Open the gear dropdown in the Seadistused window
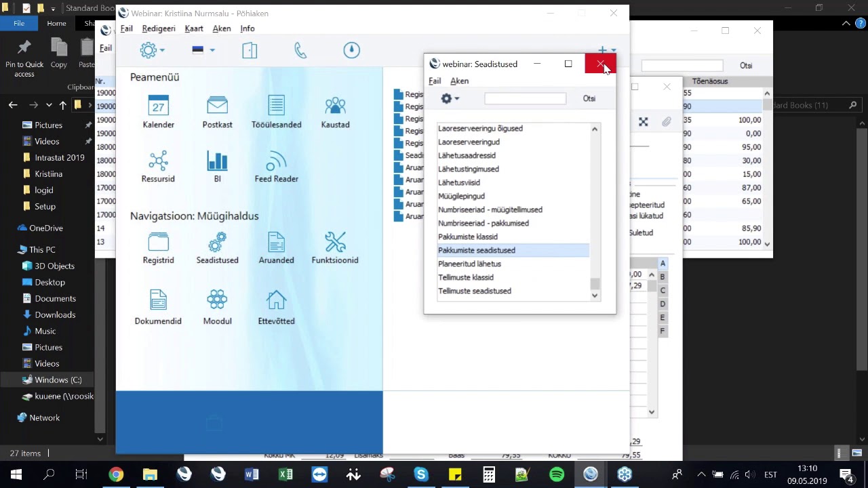868x488 pixels. (450, 99)
